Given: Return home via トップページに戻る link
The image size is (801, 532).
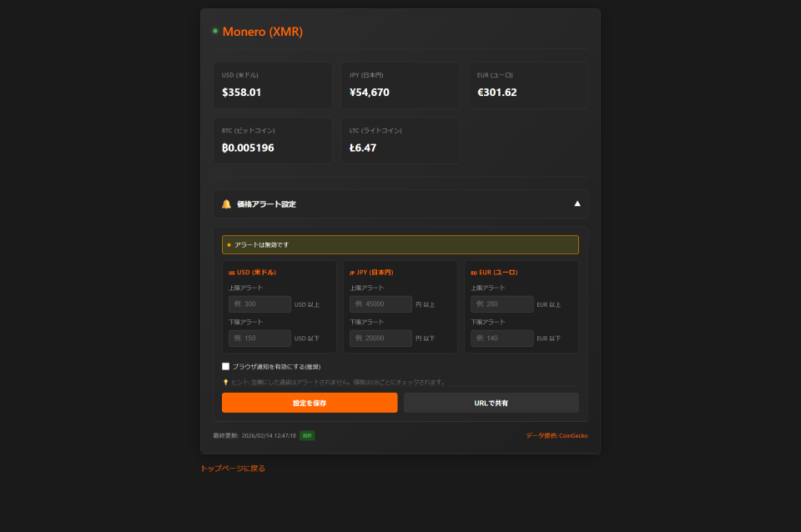Looking at the screenshot, I should point(232,468).
